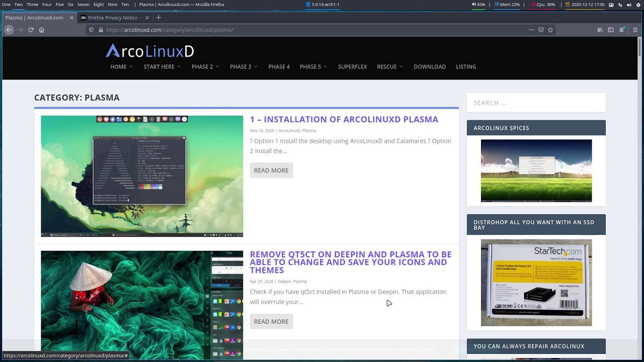Click the tray network transfer icon
The height and width of the screenshot is (362, 644).
click(x=620, y=5)
